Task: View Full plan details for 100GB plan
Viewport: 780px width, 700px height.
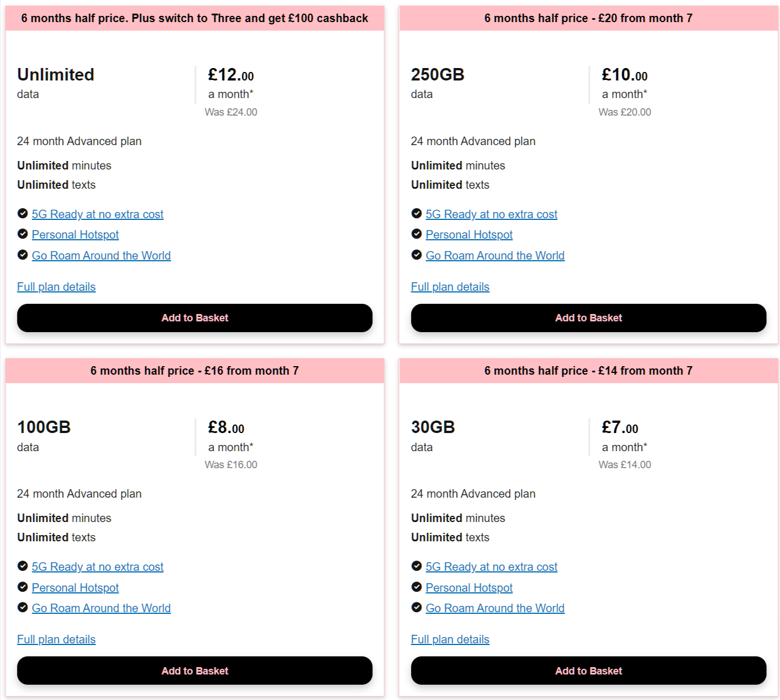Action: pos(56,639)
